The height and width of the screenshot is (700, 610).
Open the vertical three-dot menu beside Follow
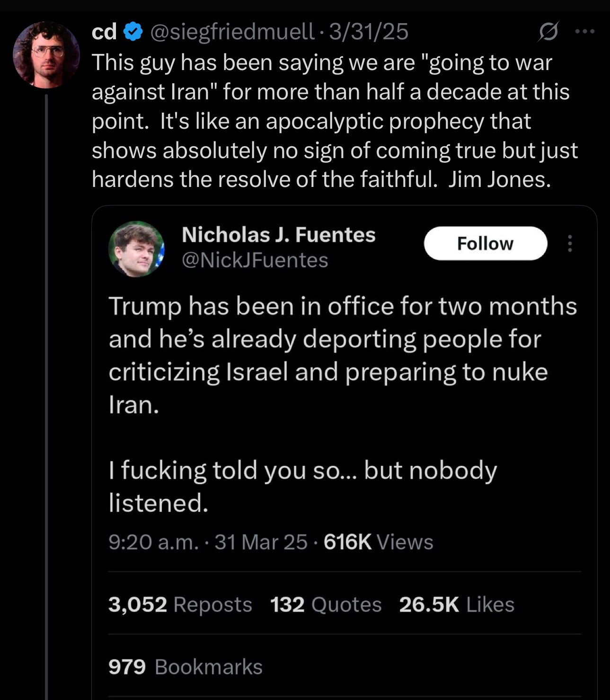click(570, 243)
